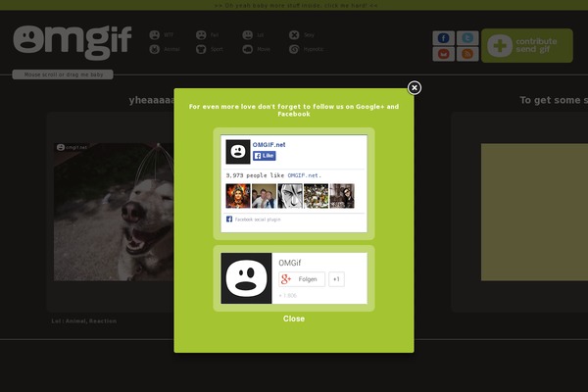Screen dimensions: 588x392
Task: Click the 'Mouse scroll or drag me baby' slider handle
Action: (x=63, y=74)
